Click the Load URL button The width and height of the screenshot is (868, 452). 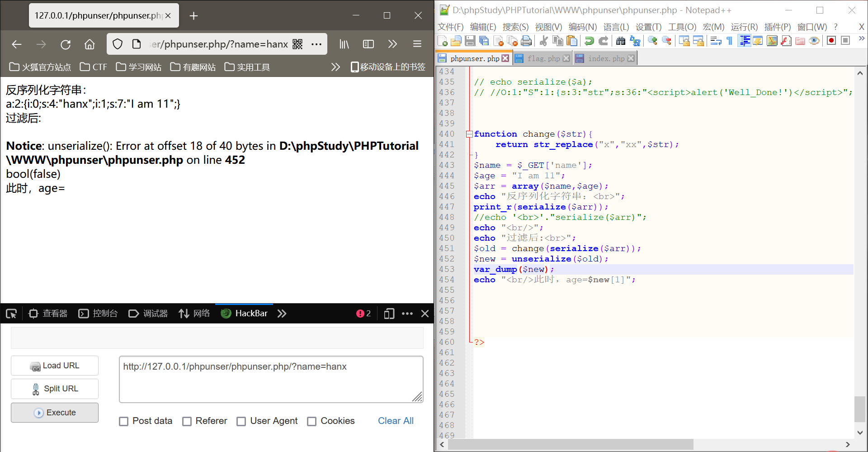pos(55,366)
